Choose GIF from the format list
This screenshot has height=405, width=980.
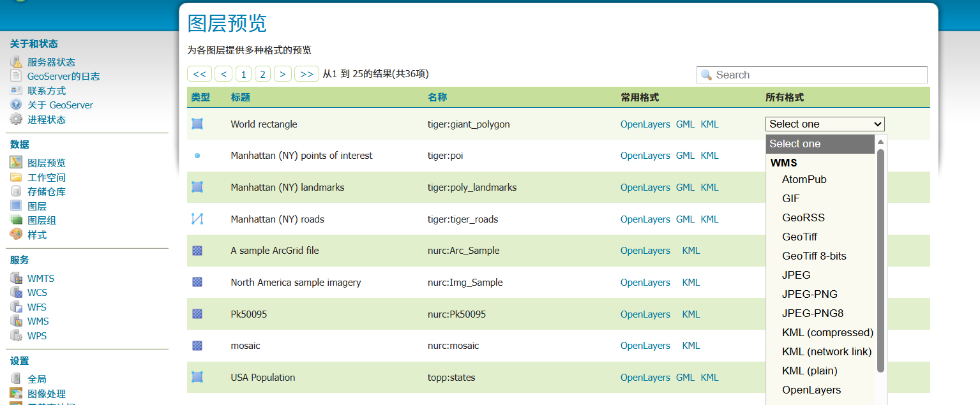[x=790, y=198]
